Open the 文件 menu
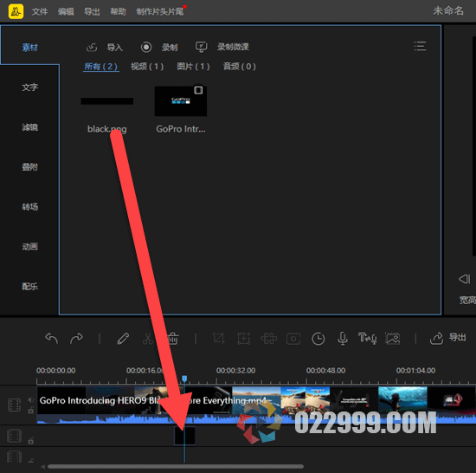This screenshot has width=476, height=473. tap(40, 12)
